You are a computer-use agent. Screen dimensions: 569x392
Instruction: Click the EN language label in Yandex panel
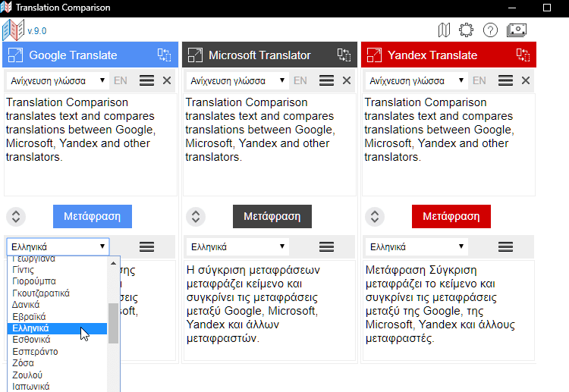click(x=479, y=80)
